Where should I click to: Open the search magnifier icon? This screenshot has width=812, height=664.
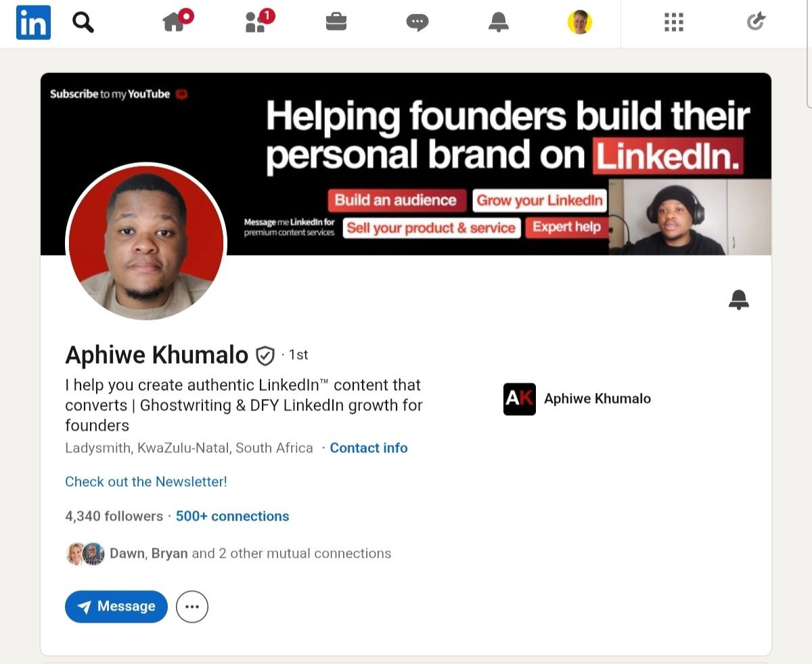[x=83, y=22]
